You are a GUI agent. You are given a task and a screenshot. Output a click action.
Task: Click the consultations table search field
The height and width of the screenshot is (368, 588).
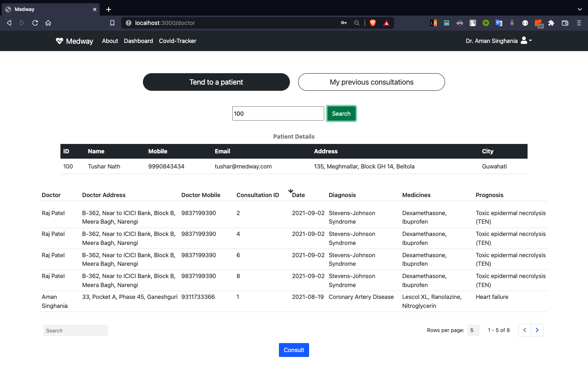[76, 330]
